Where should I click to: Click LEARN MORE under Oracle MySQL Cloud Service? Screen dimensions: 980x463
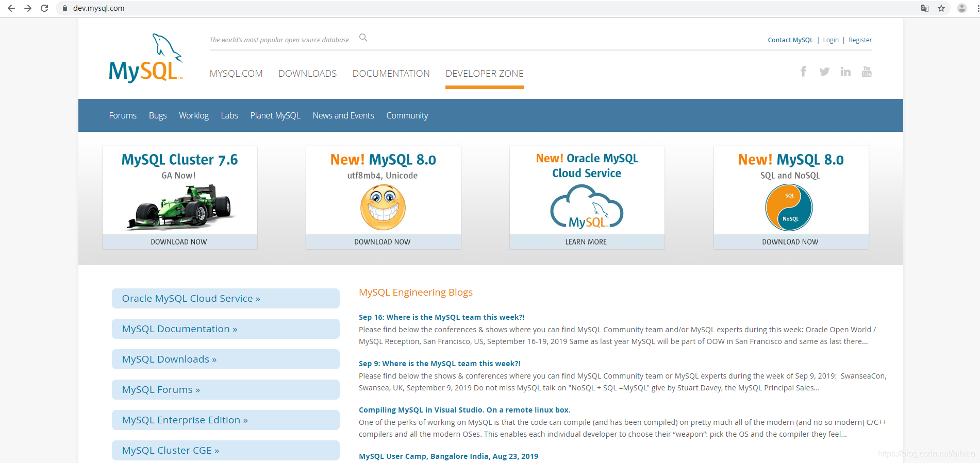pos(586,242)
